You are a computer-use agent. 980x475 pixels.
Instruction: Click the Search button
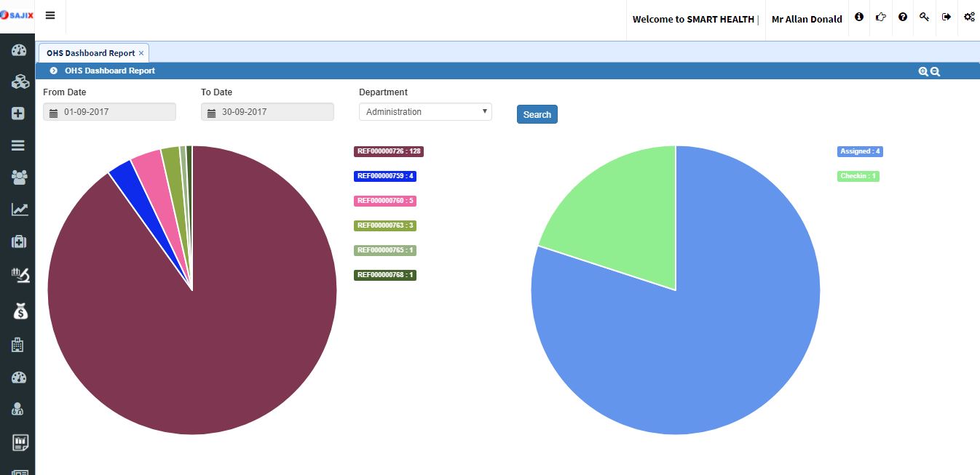tap(537, 114)
